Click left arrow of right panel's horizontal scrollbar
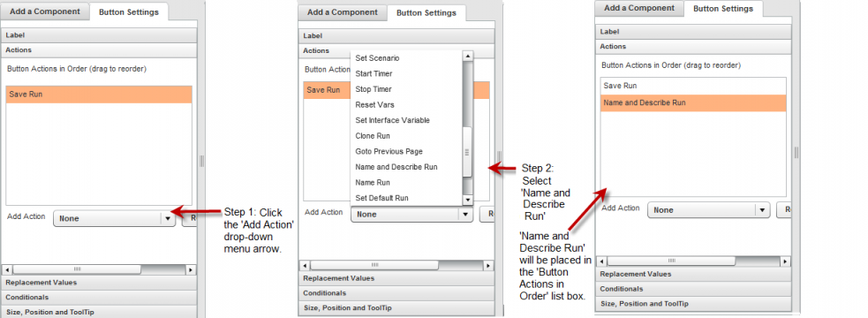868x318 pixels. pos(602,261)
